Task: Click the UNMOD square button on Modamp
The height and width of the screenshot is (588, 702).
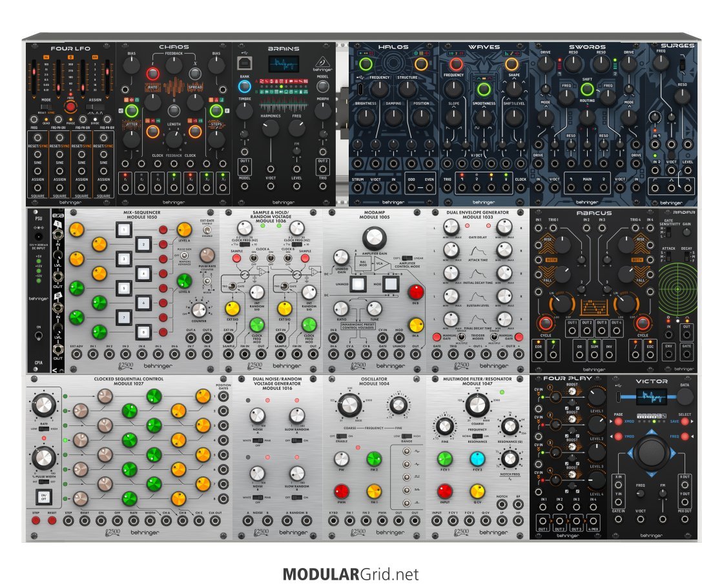Action: click(358, 284)
